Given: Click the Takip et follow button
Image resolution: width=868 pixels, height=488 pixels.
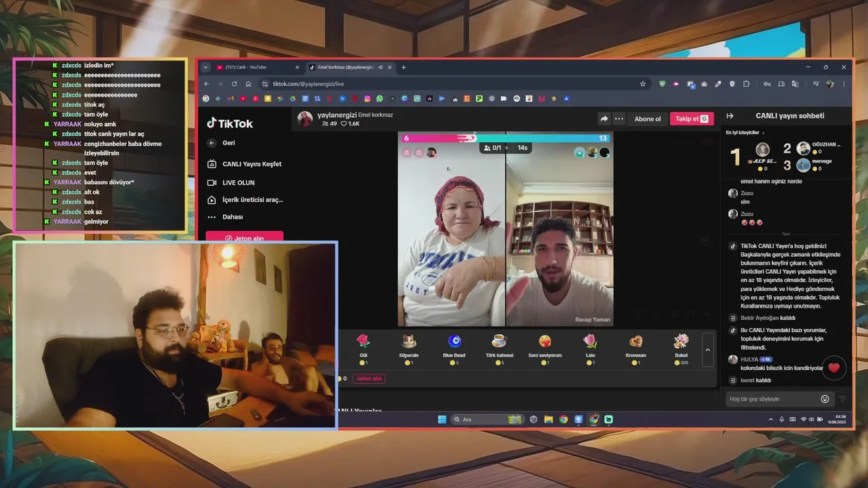Looking at the screenshot, I should coord(692,119).
